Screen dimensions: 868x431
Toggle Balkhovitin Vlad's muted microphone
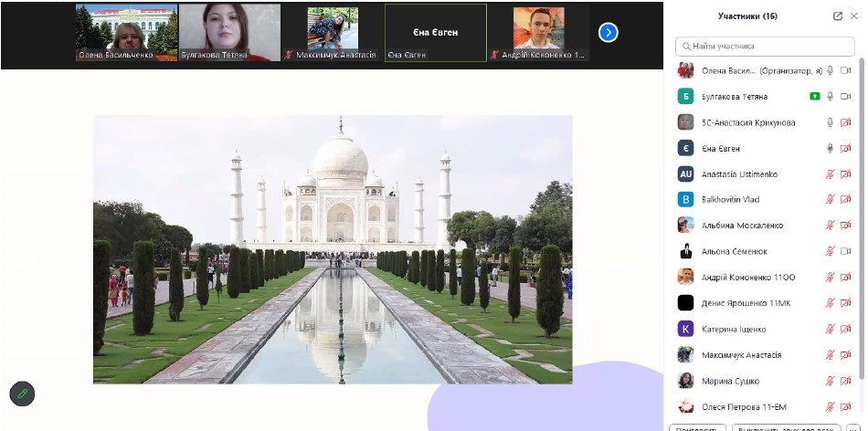(830, 199)
